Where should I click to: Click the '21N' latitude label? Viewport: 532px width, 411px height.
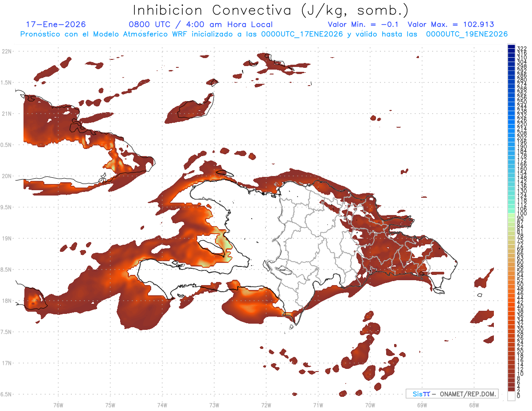coord(6,114)
